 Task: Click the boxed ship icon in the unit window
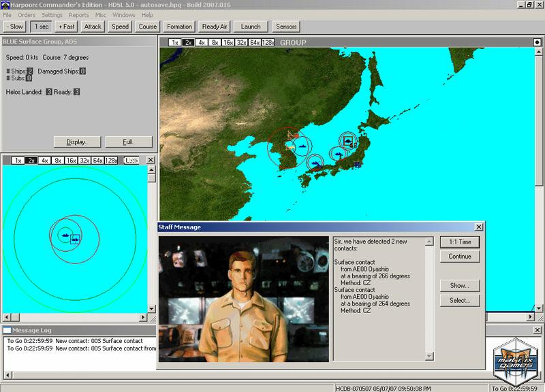[75, 240]
